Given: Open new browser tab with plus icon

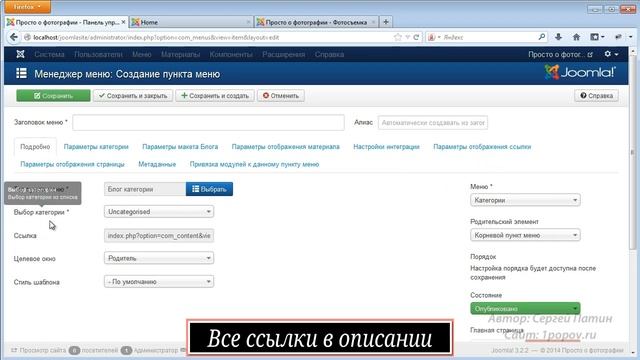Looking at the screenshot, I should pyautogui.click(x=386, y=22).
